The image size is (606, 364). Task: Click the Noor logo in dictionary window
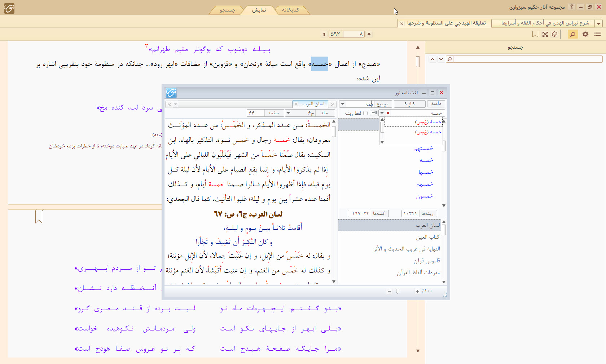pyautogui.click(x=171, y=93)
